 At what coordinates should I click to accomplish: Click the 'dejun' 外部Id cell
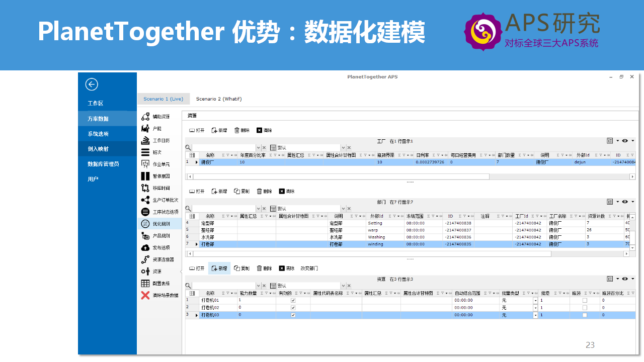coord(592,162)
